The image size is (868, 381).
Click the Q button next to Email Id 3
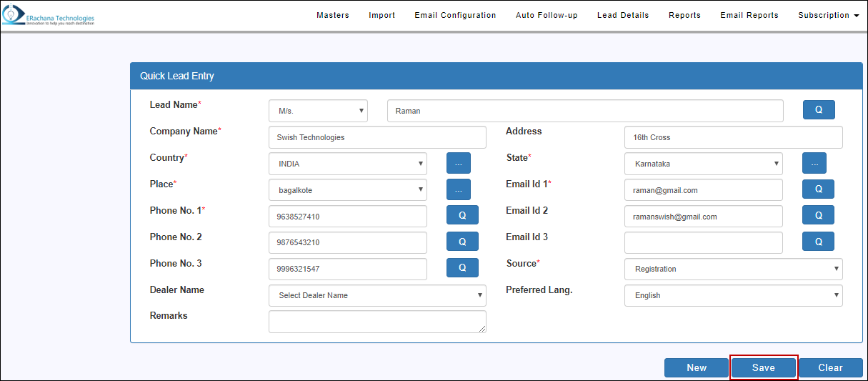[819, 242]
